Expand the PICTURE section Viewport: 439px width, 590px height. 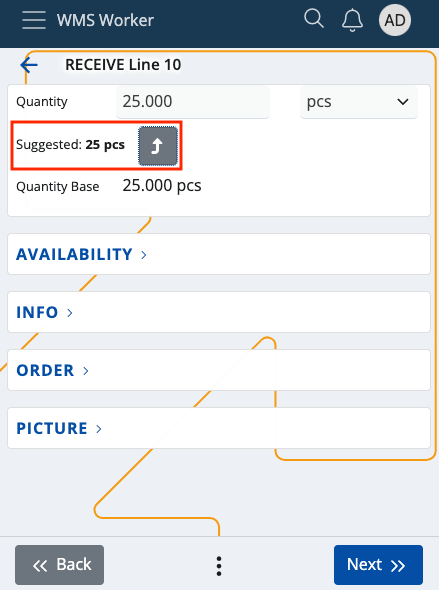(x=219, y=428)
